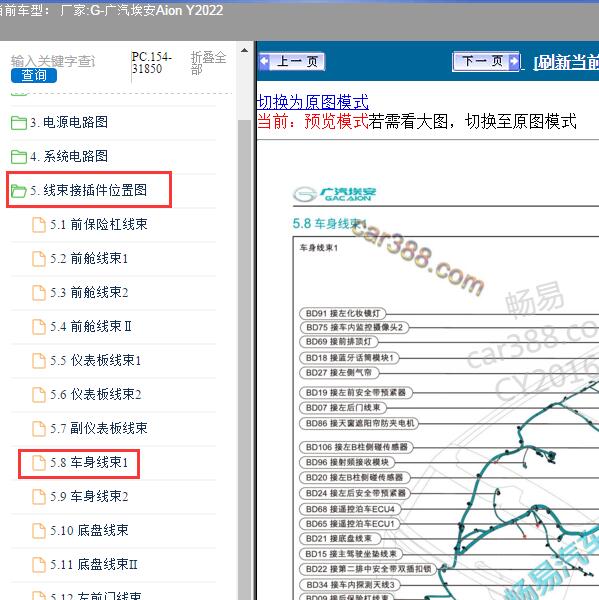The image size is (599, 600).
Task: Click open folder icon of 线束接插件位置图
Action: [19, 191]
